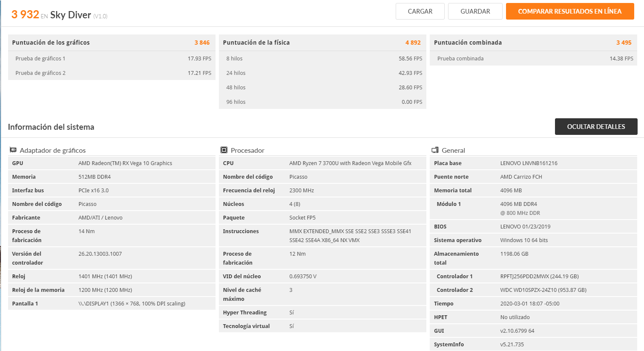Viewport: 644px width, 351px height.
Task: Select CPU name AMD Ryzen 7 3700U
Action: 350,163
